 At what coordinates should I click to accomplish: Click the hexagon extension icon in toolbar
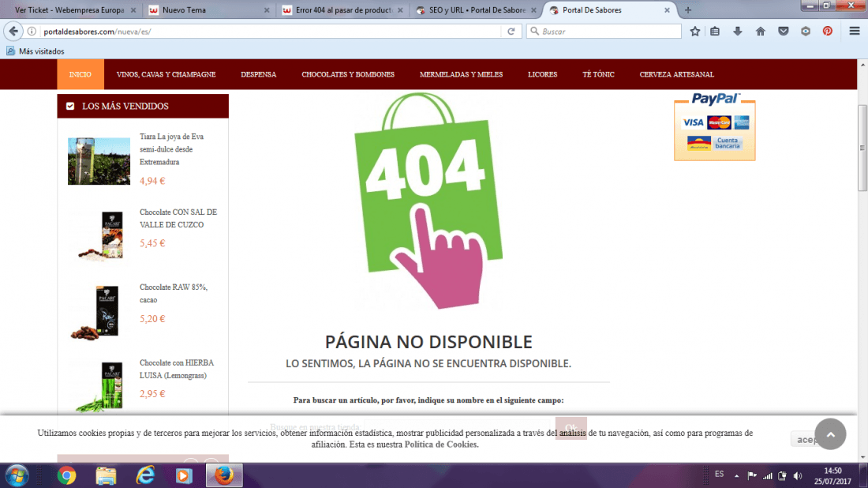(806, 32)
